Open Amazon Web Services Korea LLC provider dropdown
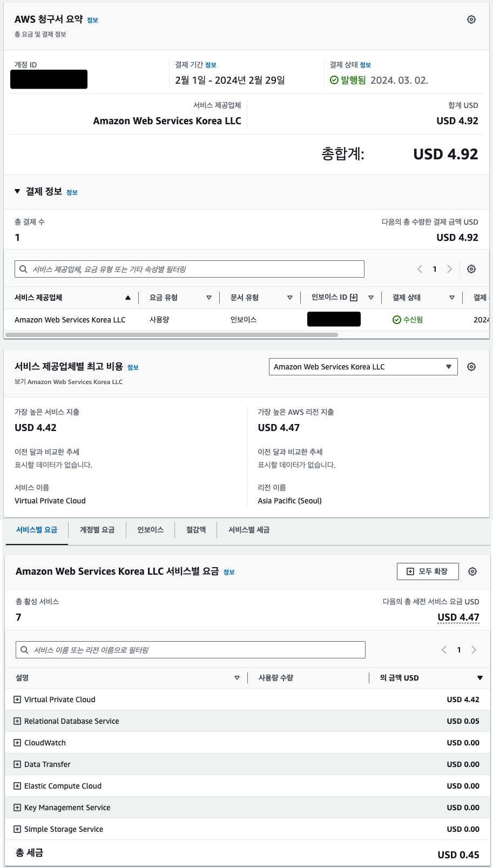Image resolution: width=493 pixels, height=868 pixels. (363, 367)
